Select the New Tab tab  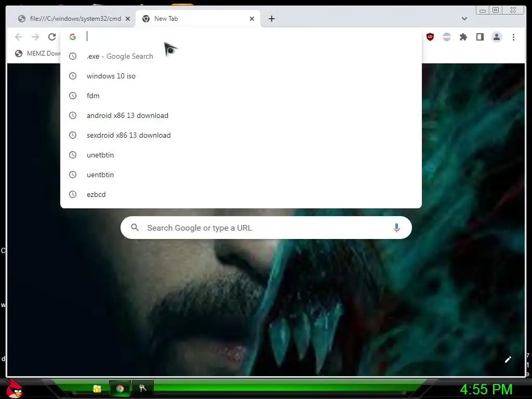coord(198,19)
